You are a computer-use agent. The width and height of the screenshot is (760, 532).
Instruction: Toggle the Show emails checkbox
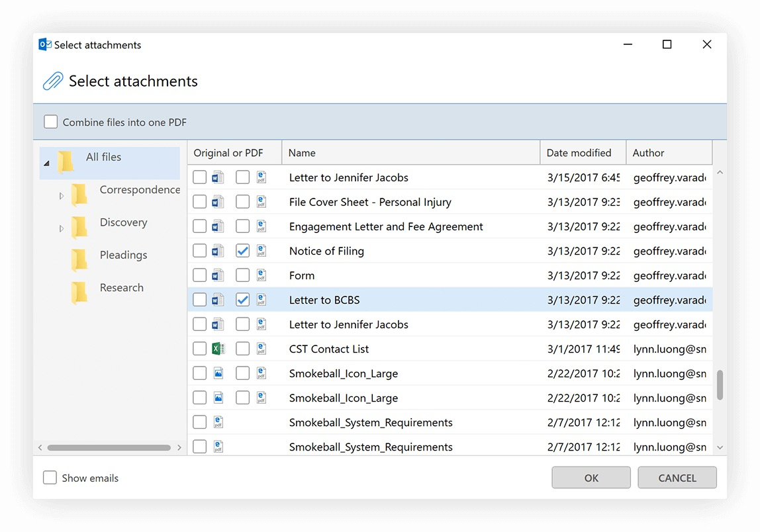50,478
